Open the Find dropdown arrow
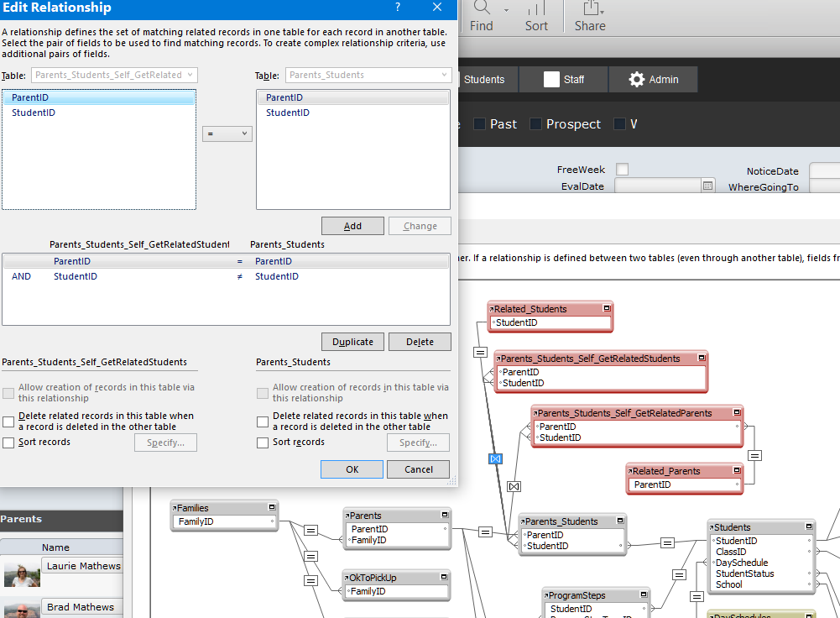 tap(506, 10)
